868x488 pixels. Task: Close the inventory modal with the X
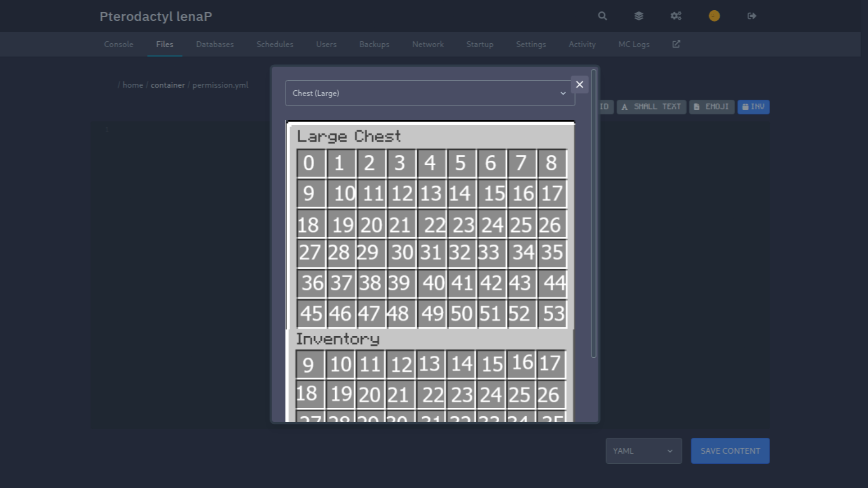579,85
